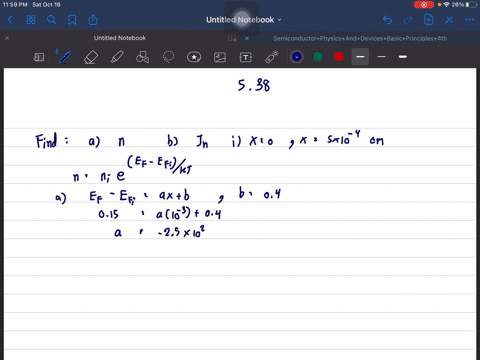The height and width of the screenshot is (360, 480).
Task: Select the selected medium stroke thickness
Action: tap(360, 57)
